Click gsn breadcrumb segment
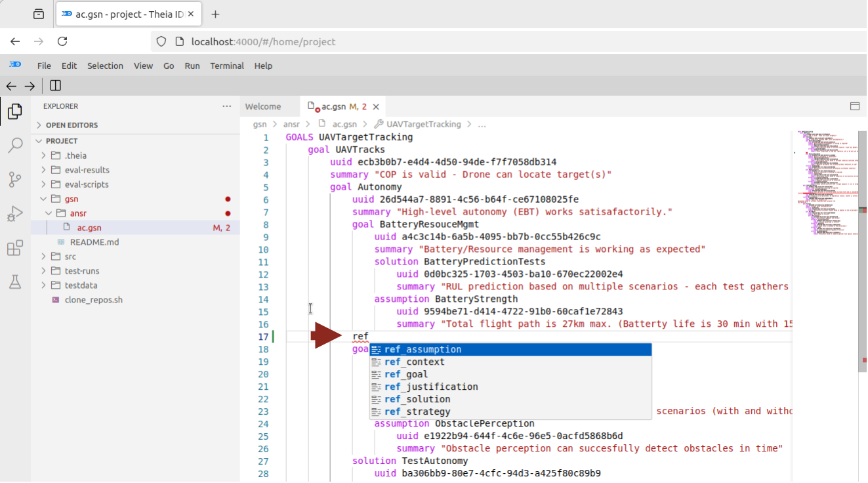 [260, 124]
